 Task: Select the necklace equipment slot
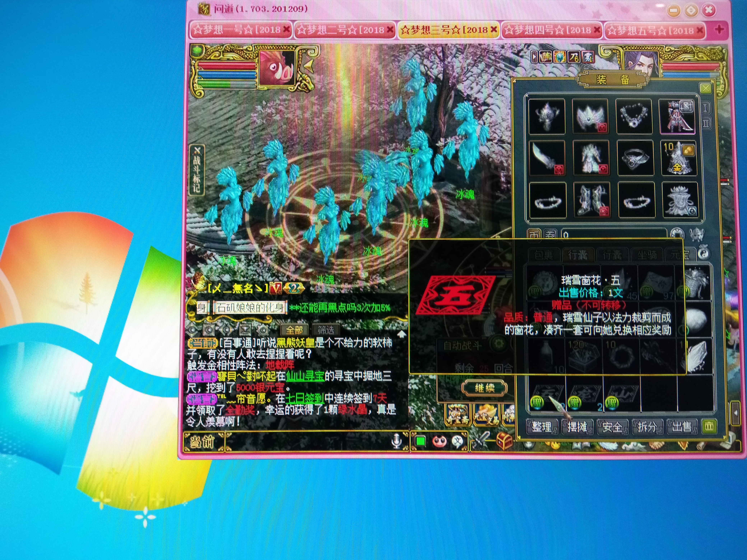click(x=634, y=116)
